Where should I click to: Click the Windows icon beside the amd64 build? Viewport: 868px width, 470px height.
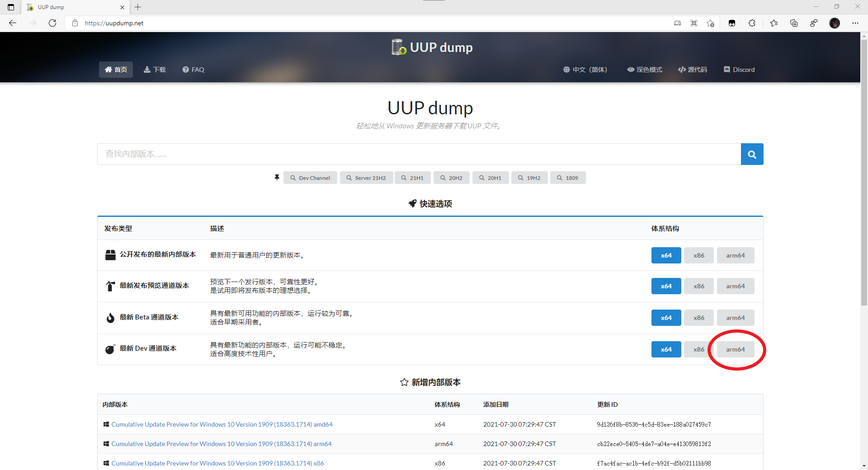click(x=106, y=424)
